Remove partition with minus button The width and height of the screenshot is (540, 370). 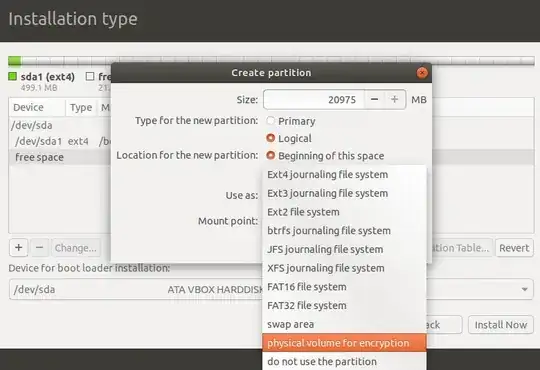(x=40, y=248)
